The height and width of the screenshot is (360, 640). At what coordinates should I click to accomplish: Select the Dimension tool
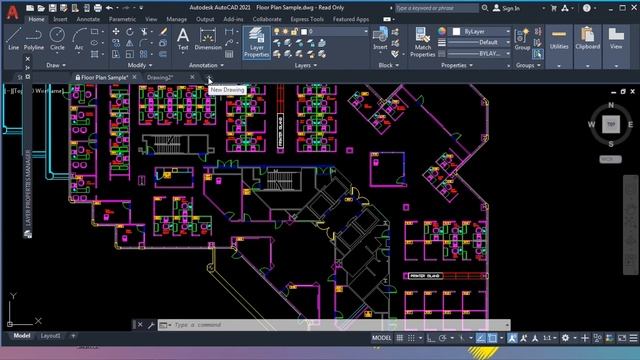[208, 39]
